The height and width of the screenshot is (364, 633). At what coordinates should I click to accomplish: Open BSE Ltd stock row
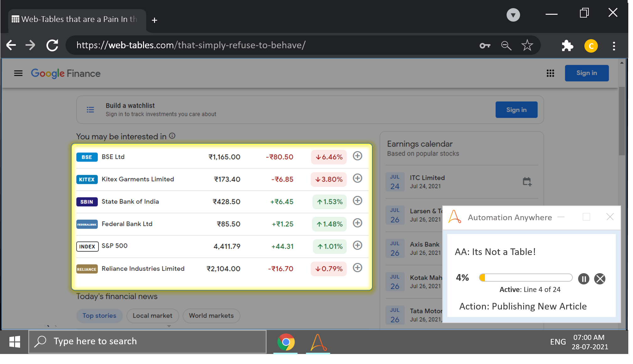click(x=222, y=157)
